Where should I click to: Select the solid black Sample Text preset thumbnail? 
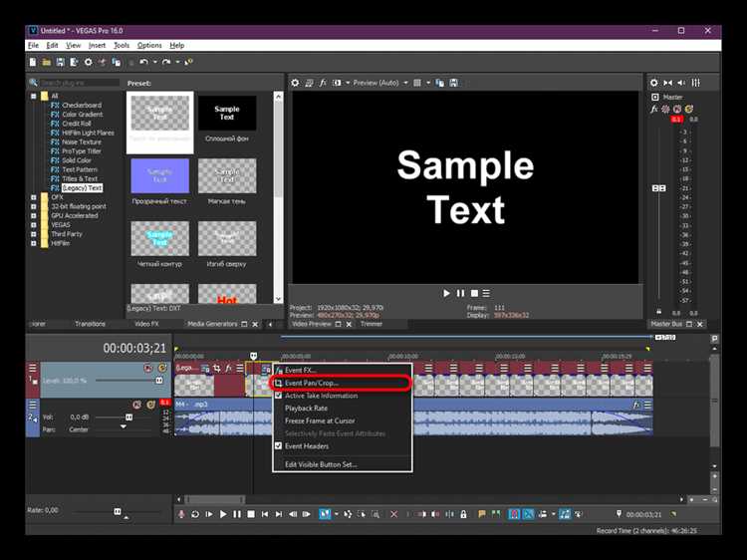click(227, 113)
